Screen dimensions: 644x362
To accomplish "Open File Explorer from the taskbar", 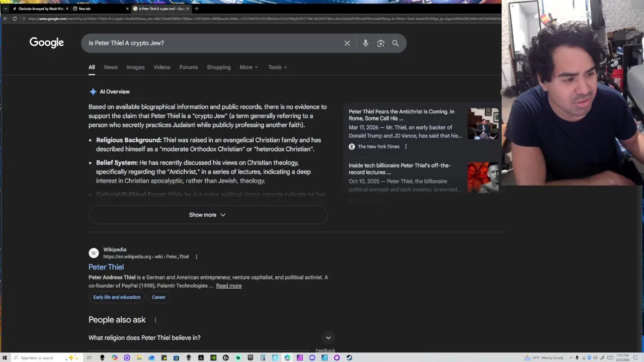I will [x=139, y=357].
